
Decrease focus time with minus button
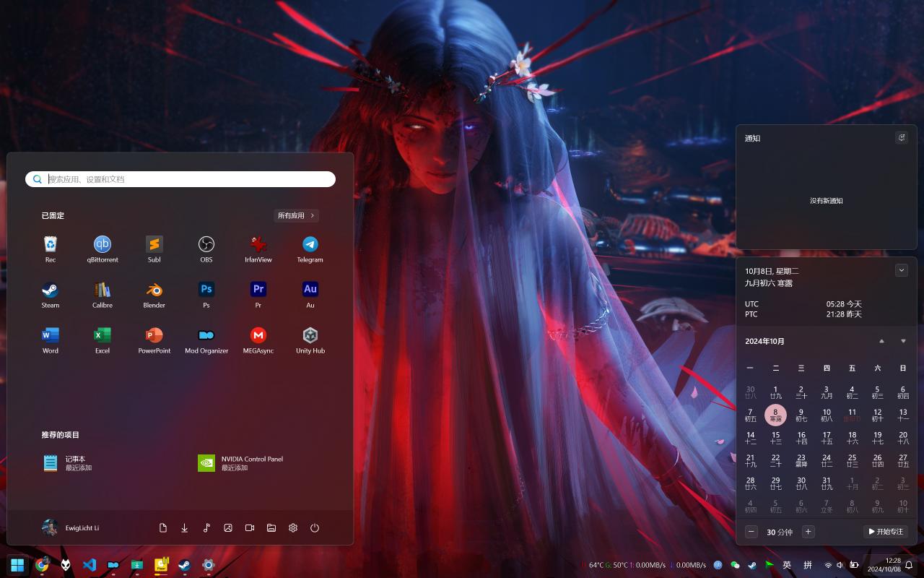tap(751, 532)
